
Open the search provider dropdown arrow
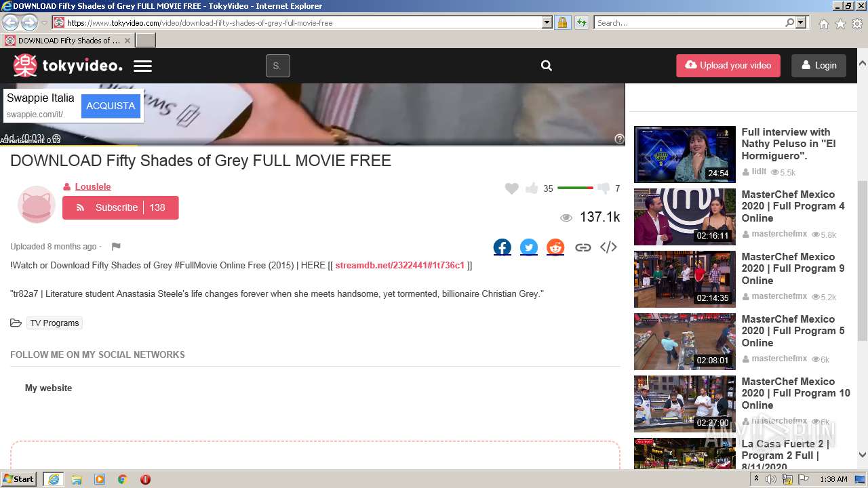click(x=801, y=22)
